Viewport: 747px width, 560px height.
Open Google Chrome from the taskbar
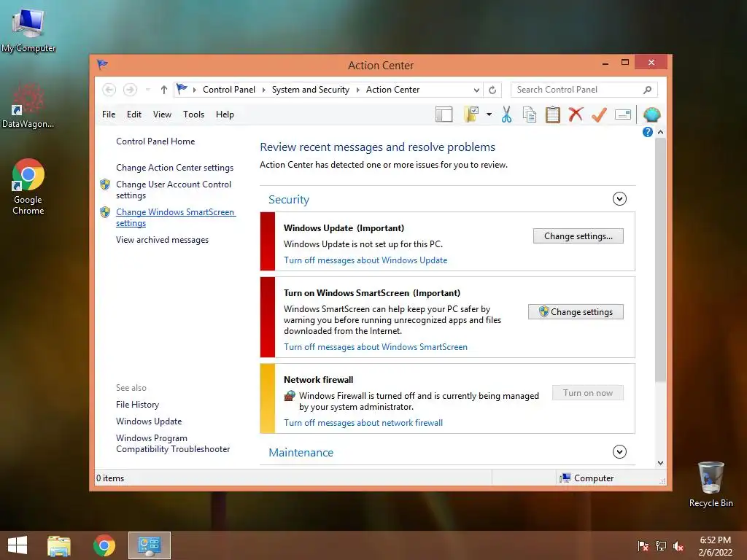click(104, 545)
